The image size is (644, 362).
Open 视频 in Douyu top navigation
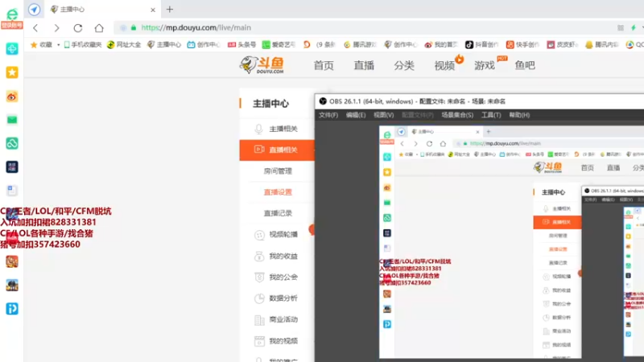445,65
